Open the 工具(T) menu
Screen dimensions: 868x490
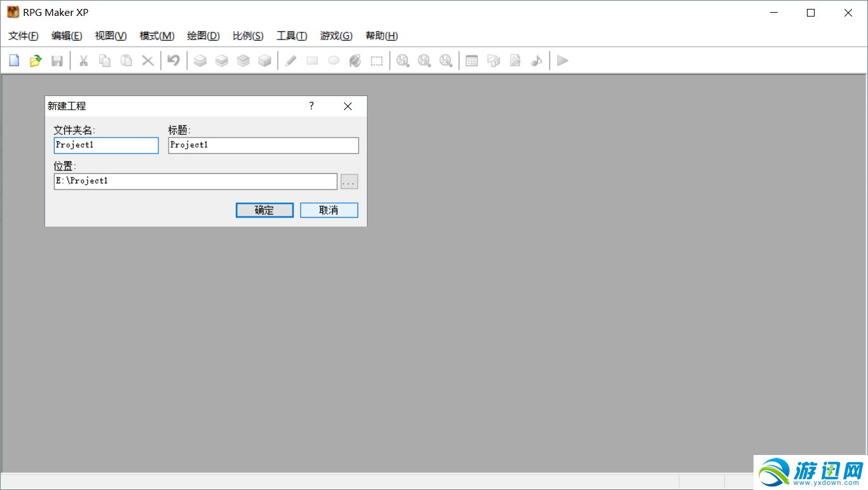click(x=292, y=36)
